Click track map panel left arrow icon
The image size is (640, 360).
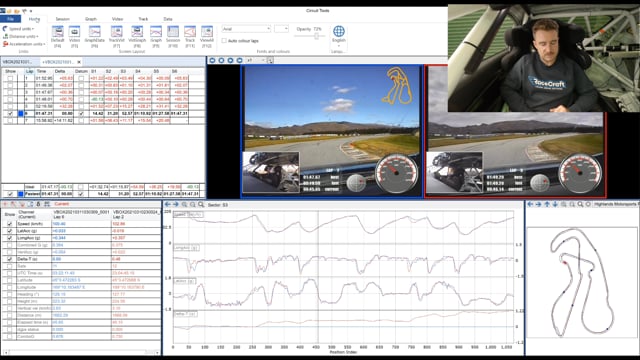click(x=530, y=204)
